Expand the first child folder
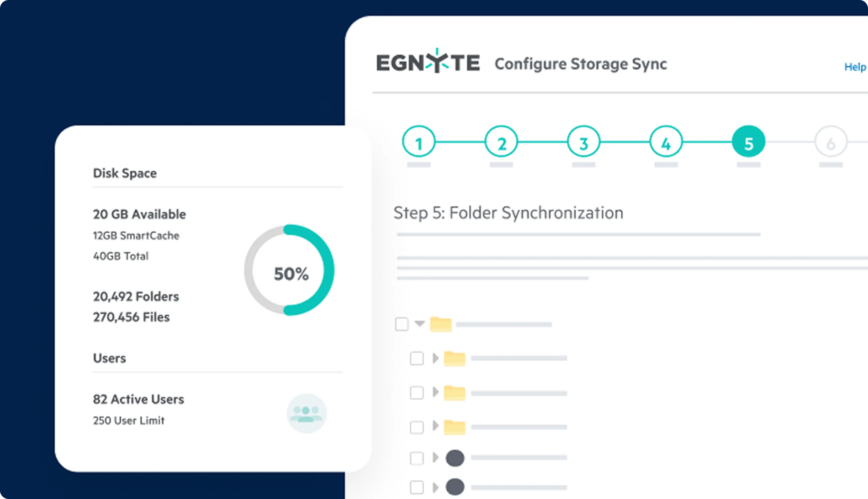Viewport: 868px width, 499px height. click(x=436, y=358)
